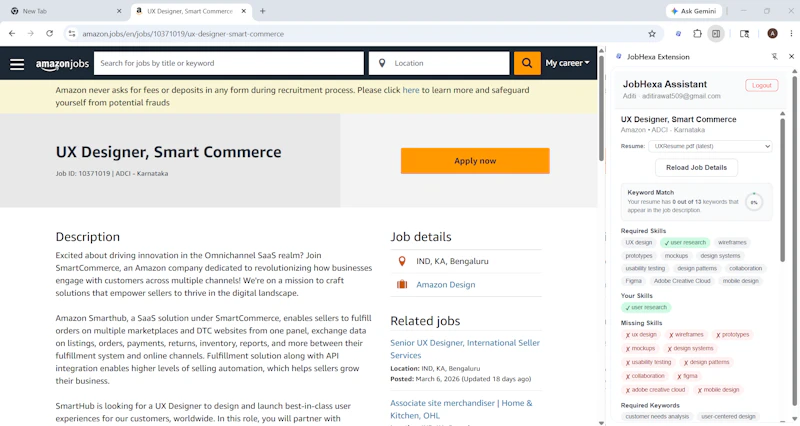
Task: Open the JobHexa extension toolbar icon
Action: [x=678, y=34]
